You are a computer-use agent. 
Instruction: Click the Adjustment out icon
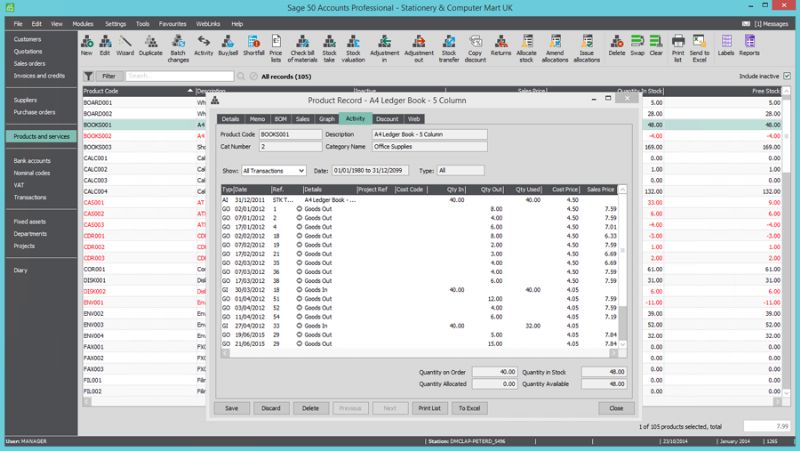point(419,48)
